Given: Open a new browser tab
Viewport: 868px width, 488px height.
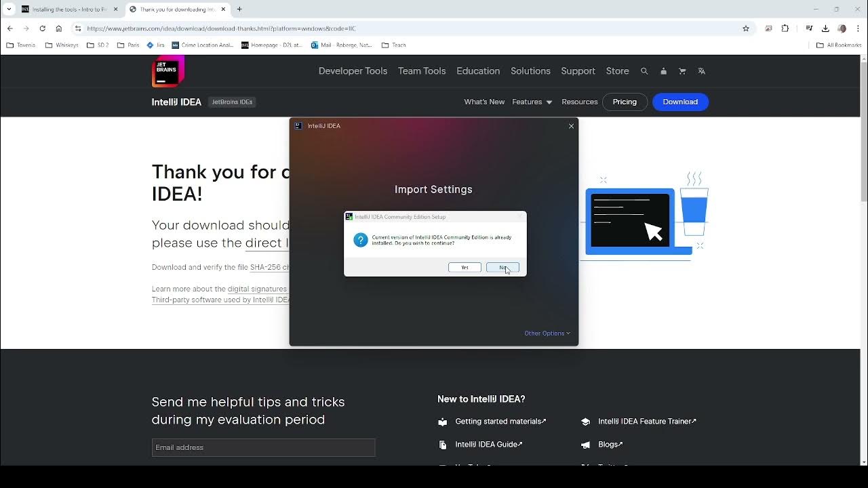Looking at the screenshot, I should (239, 9).
